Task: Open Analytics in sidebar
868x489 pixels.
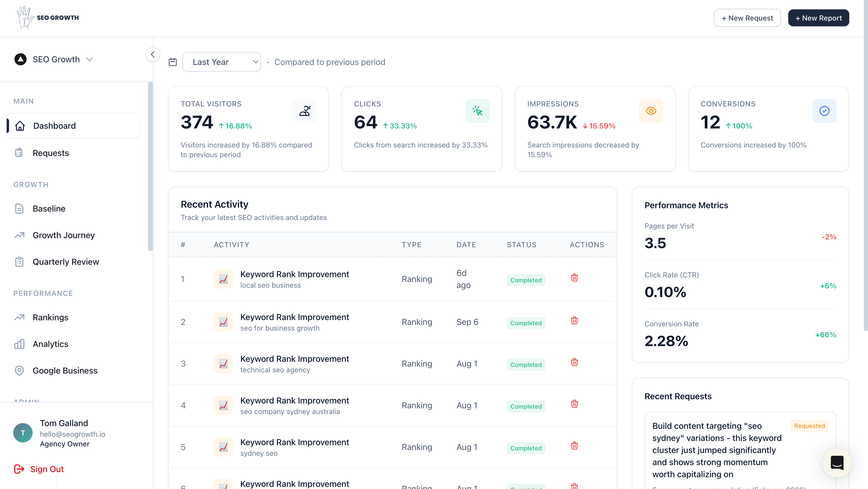Action: pos(73,344)
